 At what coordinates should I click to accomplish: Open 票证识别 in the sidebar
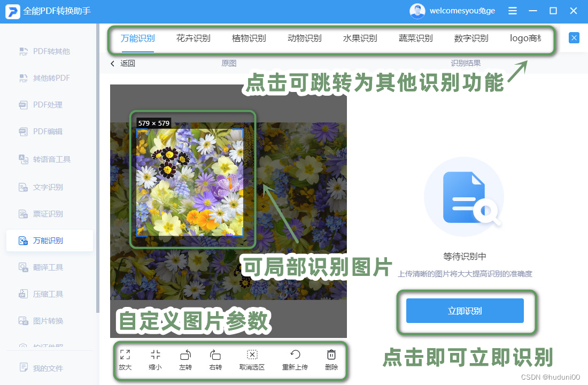(x=48, y=214)
